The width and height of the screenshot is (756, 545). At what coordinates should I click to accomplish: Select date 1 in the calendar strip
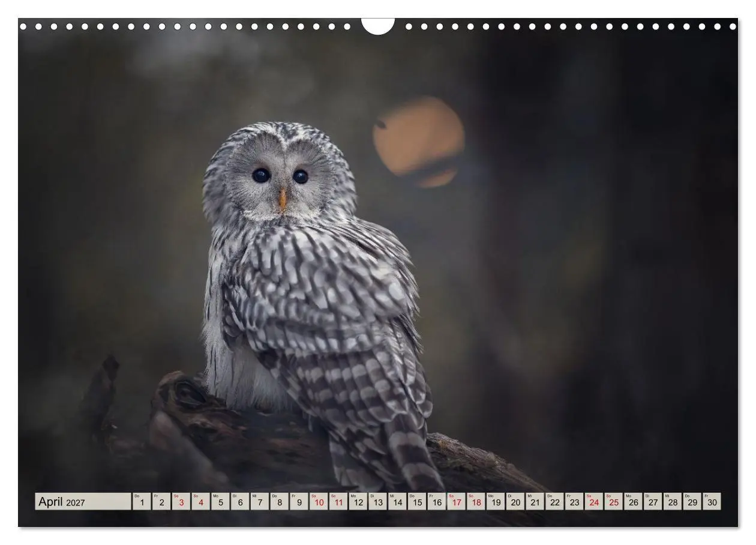pyautogui.click(x=142, y=502)
